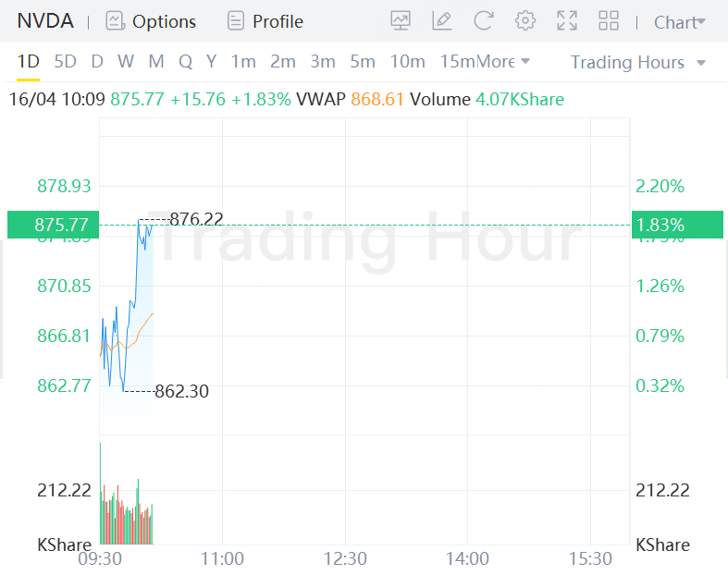Select the 1D timeframe tab
This screenshot has width=728, height=575.
[29, 62]
